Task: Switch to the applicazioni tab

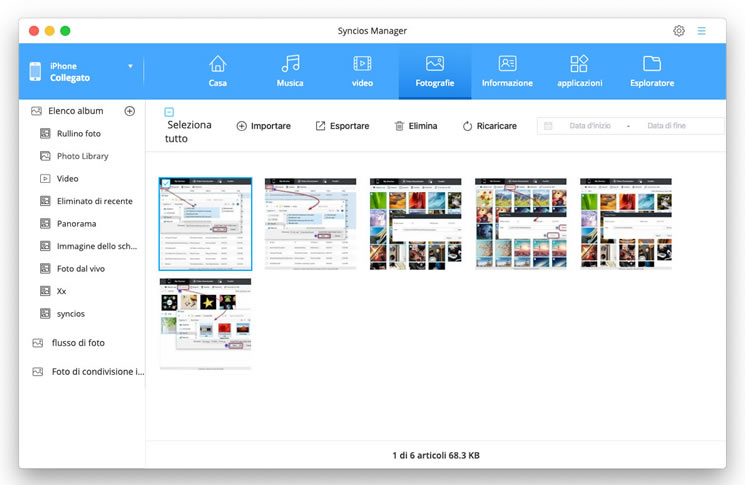Action: pyautogui.click(x=580, y=71)
